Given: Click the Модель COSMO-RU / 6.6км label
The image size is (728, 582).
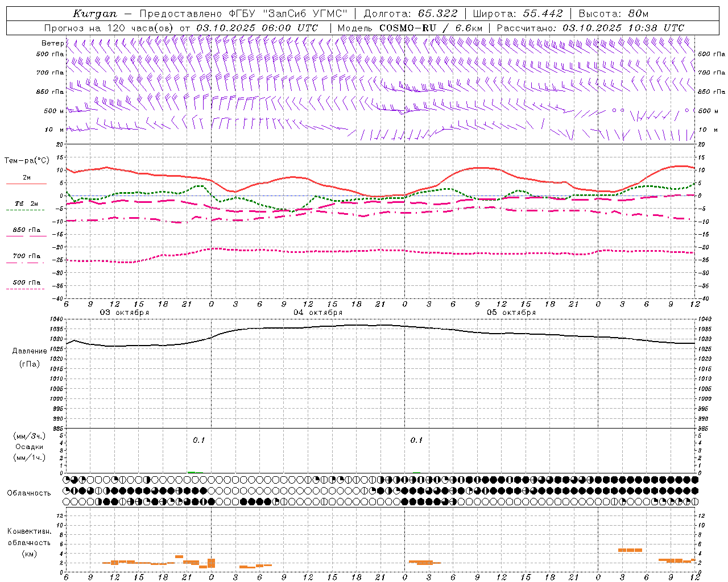Looking at the screenshot, I should [x=410, y=28].
